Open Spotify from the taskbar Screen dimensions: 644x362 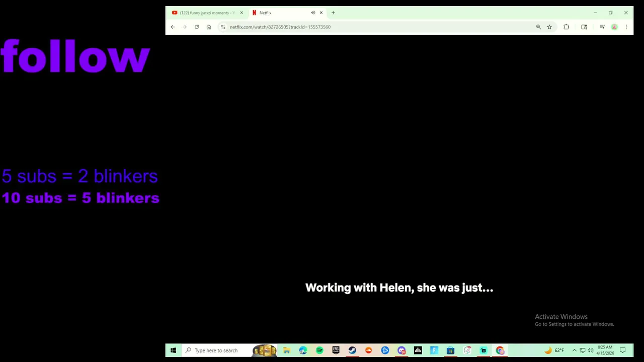(x=319, y=350)
